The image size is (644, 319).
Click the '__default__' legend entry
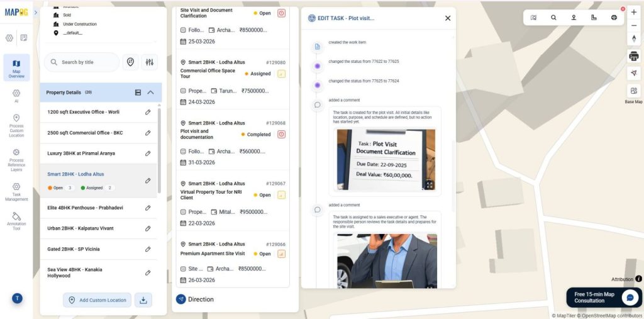(68, 33)
